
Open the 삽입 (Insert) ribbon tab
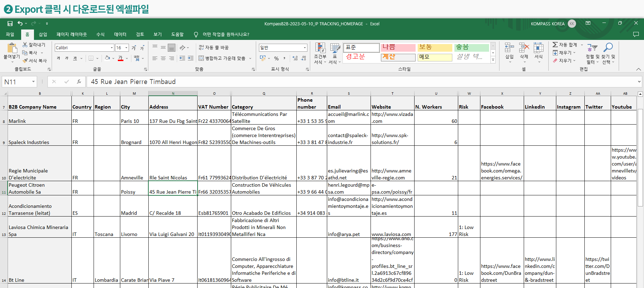tap(43, 34)
